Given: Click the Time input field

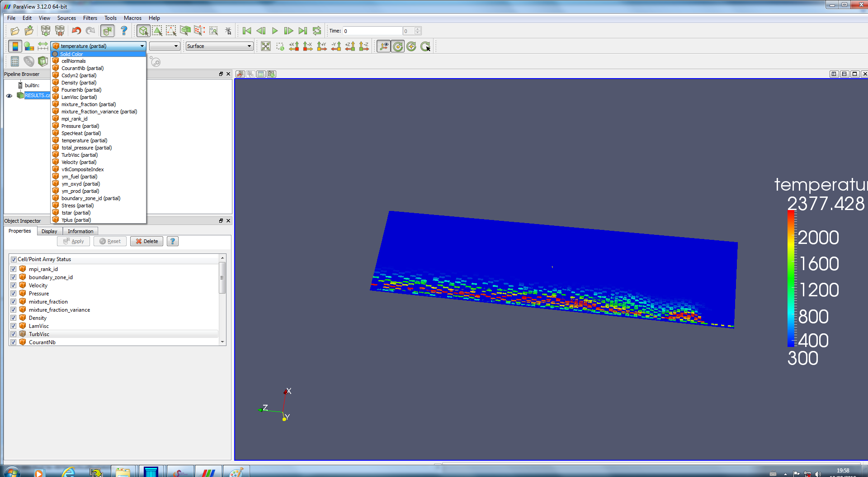Looking at the screenshot, I should pos(372,31).
